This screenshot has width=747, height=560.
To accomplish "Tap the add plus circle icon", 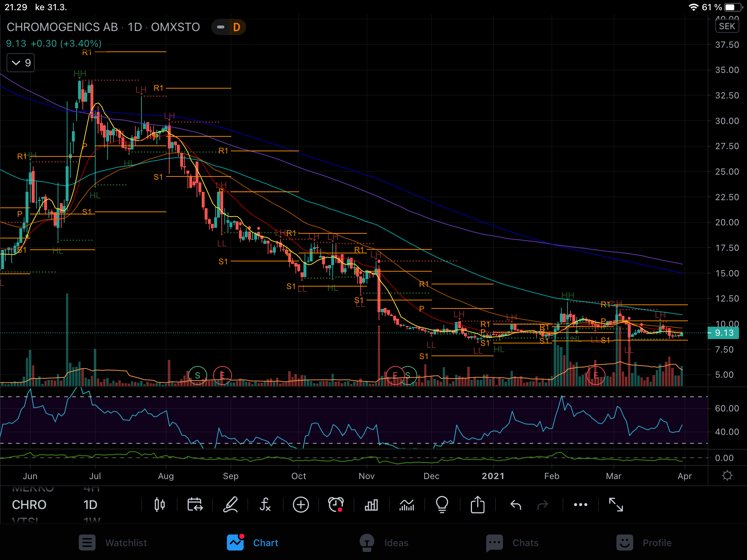I will click(301, 505).
